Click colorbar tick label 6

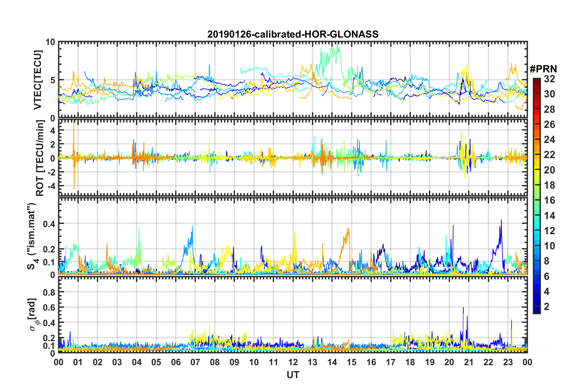click(547, 276)
